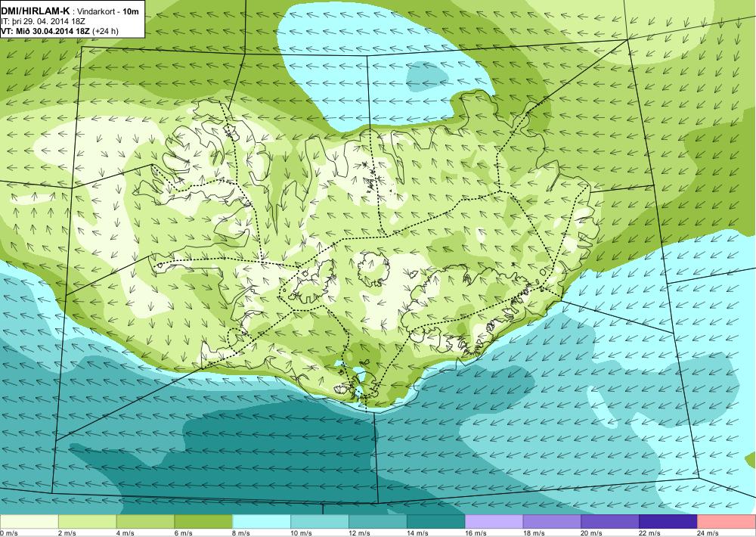Click the light cyan 8 m/s legend swatch
This screenshot has width=756, height=537.
tap(262, 522)
